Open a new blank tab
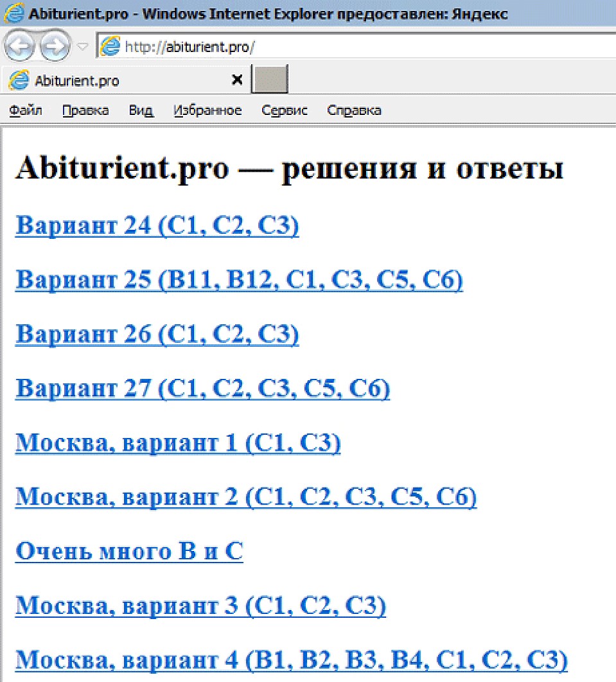Viewport: 616px width, 682px height. click(x=270, y=79)
